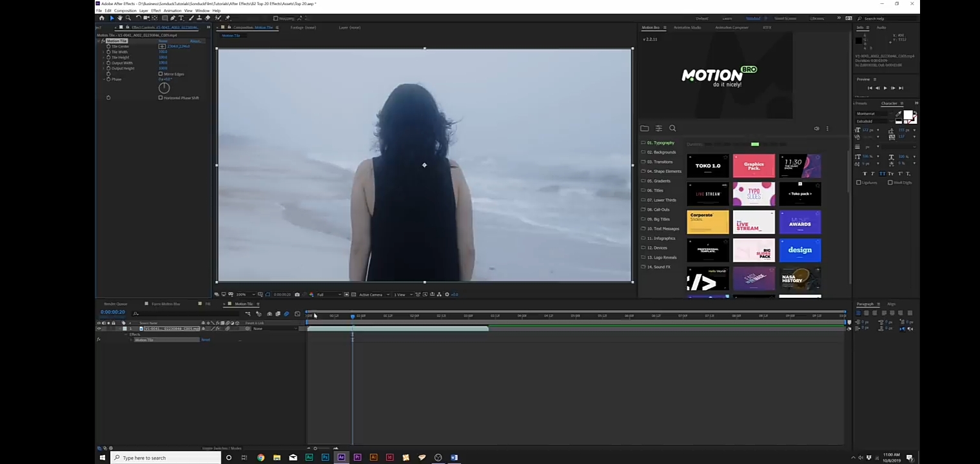This screenshot has height=464, width=980.
Task: Hide layer 1 with eye toggle
Action: coord(99,329)
